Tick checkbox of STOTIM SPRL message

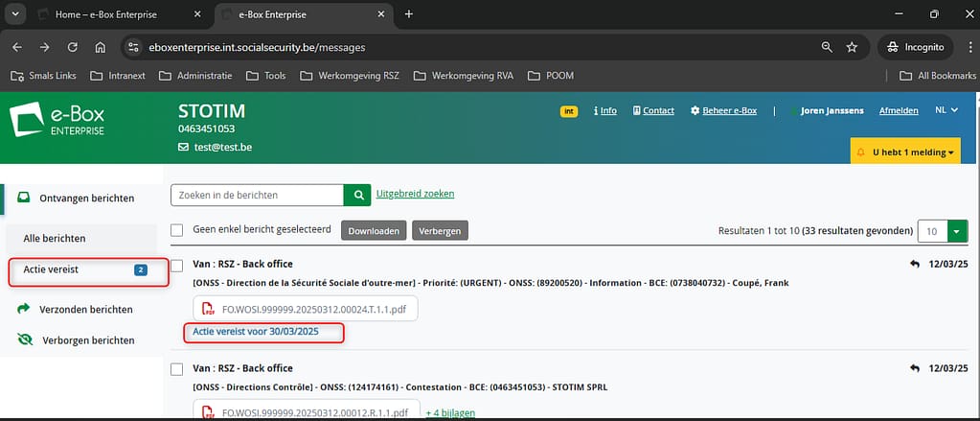[x=177, y=369]
